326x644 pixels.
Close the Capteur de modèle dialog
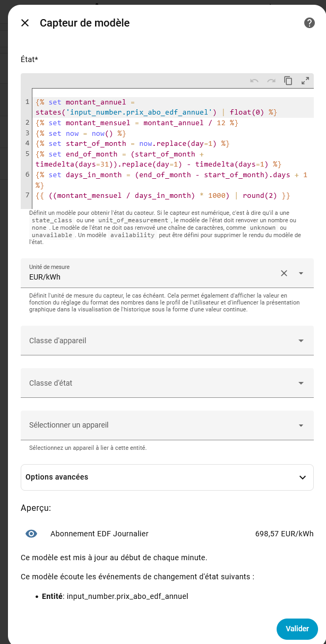coord(25,23)
